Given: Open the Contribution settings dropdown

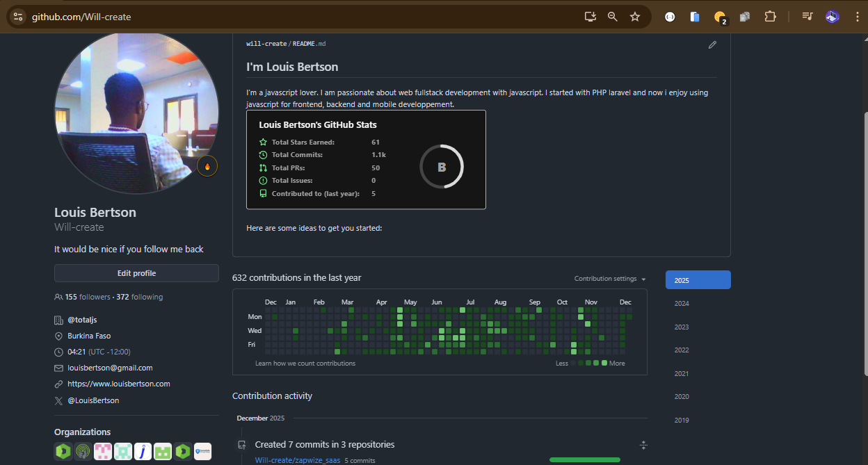Looking at the screenshot, I should (x=609, y=278).
